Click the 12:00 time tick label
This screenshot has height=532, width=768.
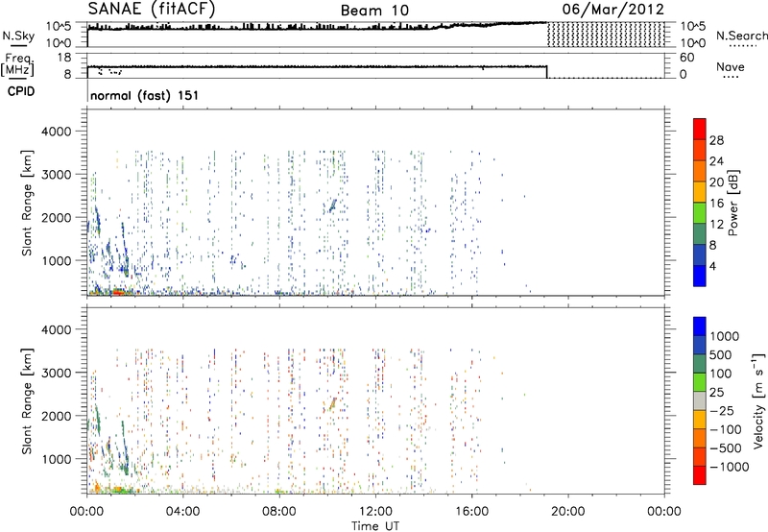coord(375,512)
